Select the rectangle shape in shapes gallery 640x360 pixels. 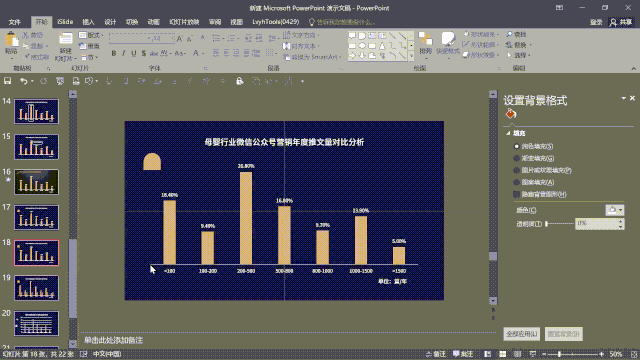352,46
